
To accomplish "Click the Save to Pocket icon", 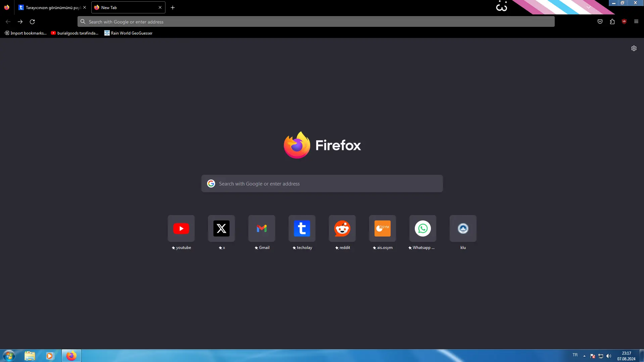I will click(x=600, y=21).
